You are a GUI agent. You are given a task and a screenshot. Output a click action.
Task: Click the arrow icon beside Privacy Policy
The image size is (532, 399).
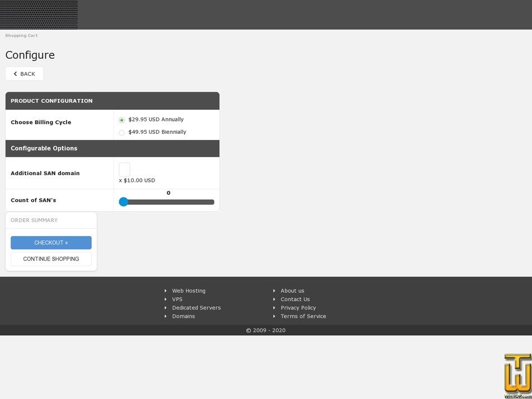pyautogui.click(x=274, y=307)
